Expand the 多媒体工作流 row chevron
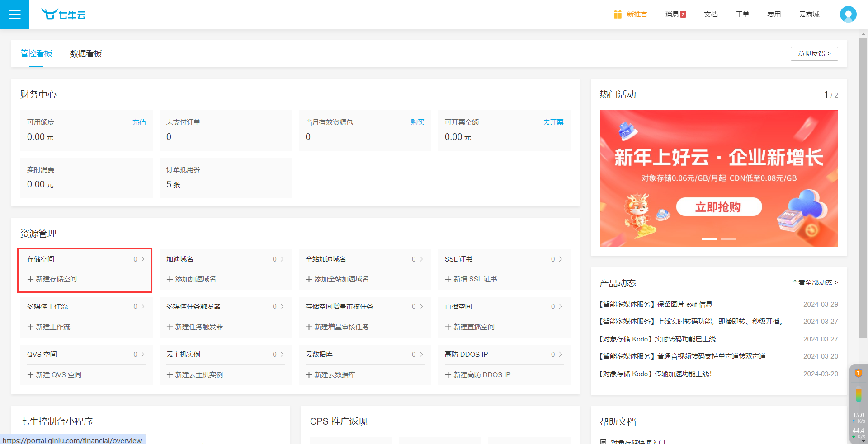Viewport: 868px width, 444px height. [143, 306]
